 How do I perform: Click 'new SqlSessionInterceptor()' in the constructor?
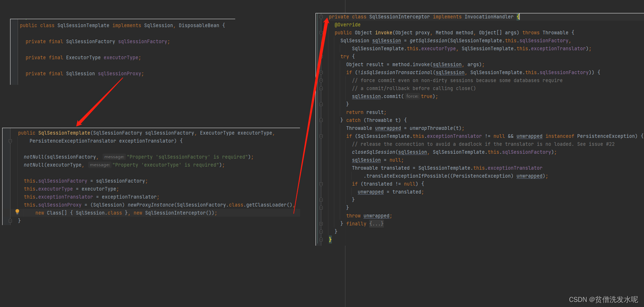tap(175, 213)
